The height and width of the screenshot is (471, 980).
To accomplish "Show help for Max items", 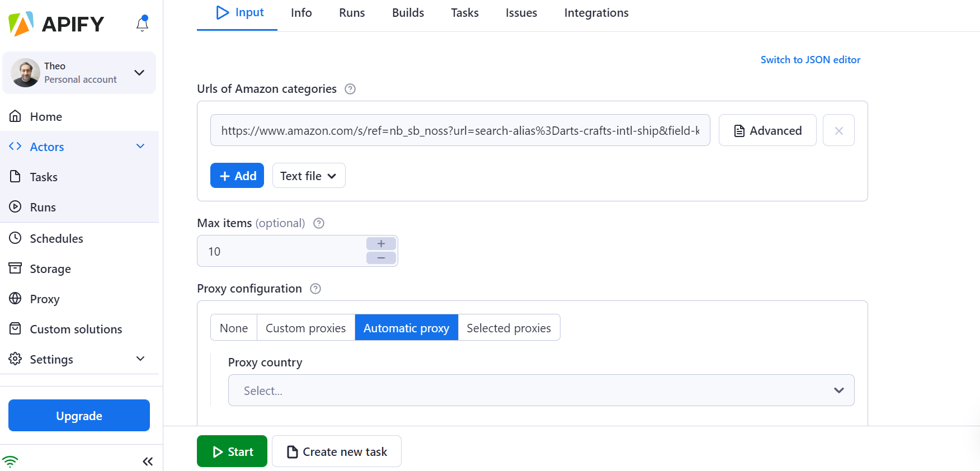I will pyautogui.click(x=319, y=223).
